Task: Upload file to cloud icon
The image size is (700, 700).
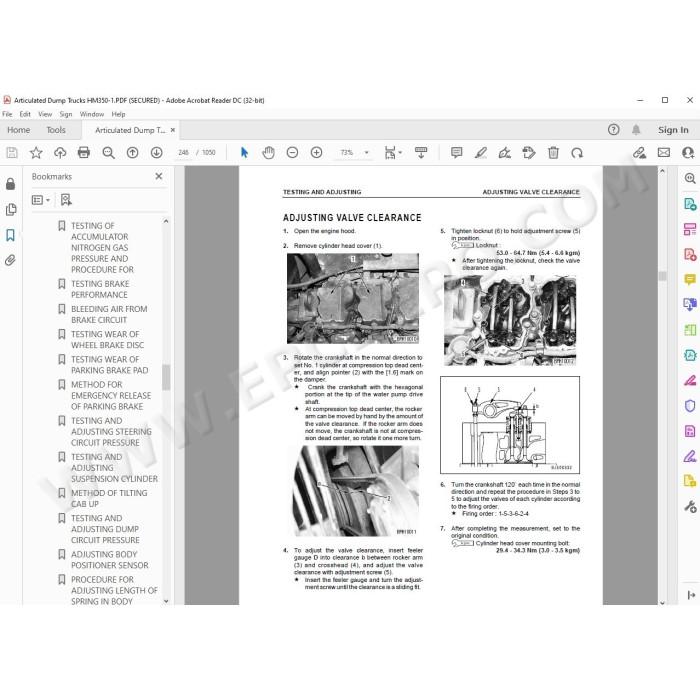Action: click(x=60, y=153)
